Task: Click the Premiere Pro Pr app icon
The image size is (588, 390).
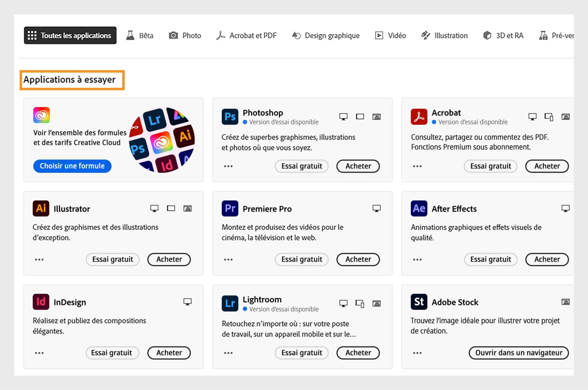Action: pos(230,208)
